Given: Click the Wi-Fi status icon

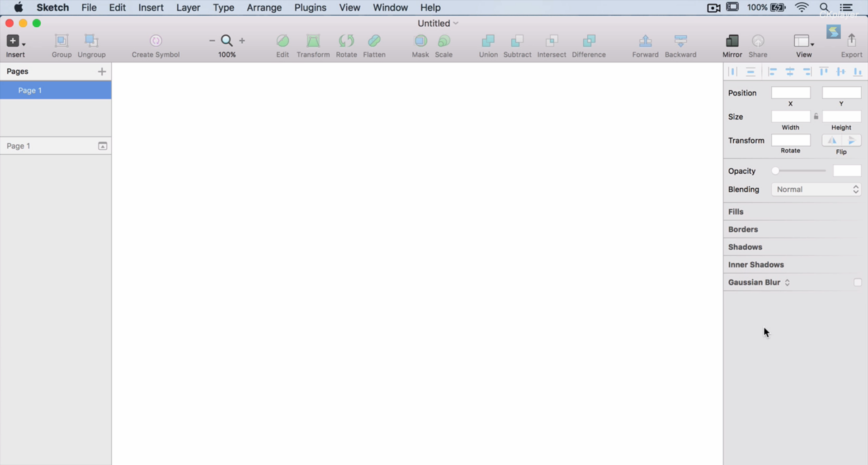Looking at the screenshot, I should click(802, 7).
